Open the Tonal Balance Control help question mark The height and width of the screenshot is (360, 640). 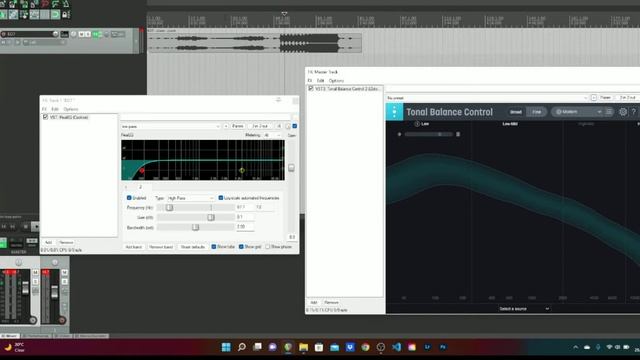(x=634, y=111)
